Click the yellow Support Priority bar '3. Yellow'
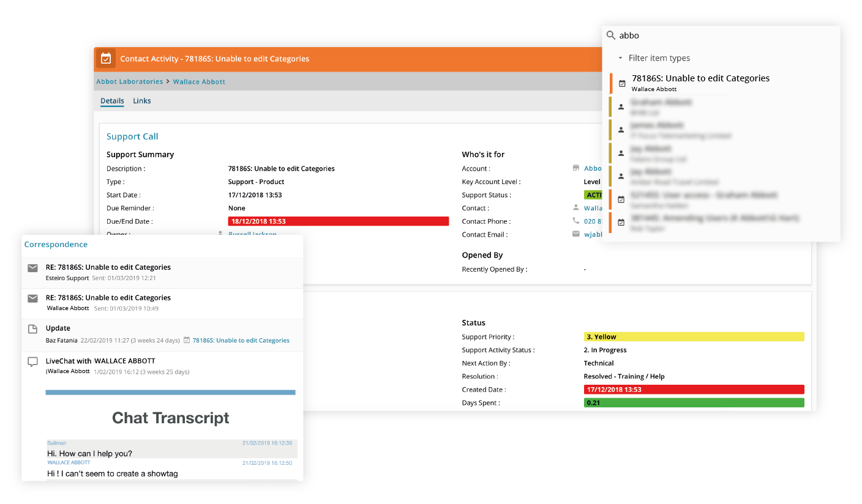Image resolution: width=862 pixels, height=504 pixels. [694, 336]
